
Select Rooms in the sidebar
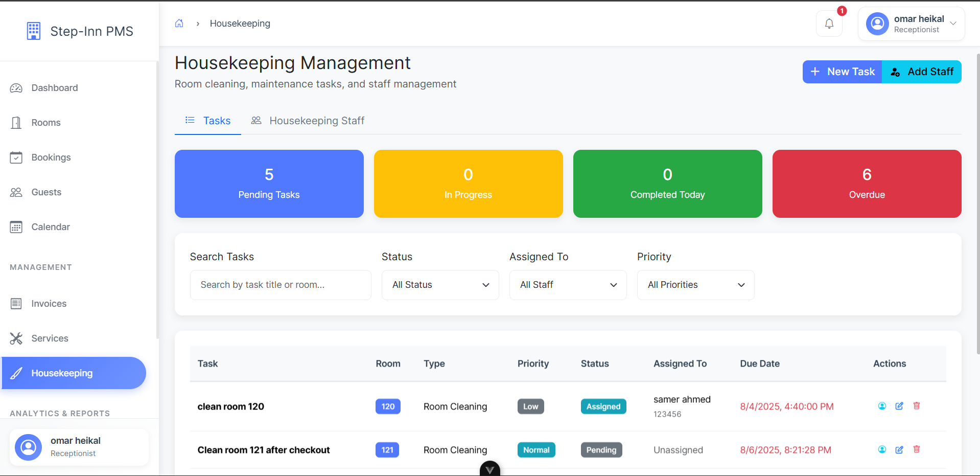click(46, 122)
